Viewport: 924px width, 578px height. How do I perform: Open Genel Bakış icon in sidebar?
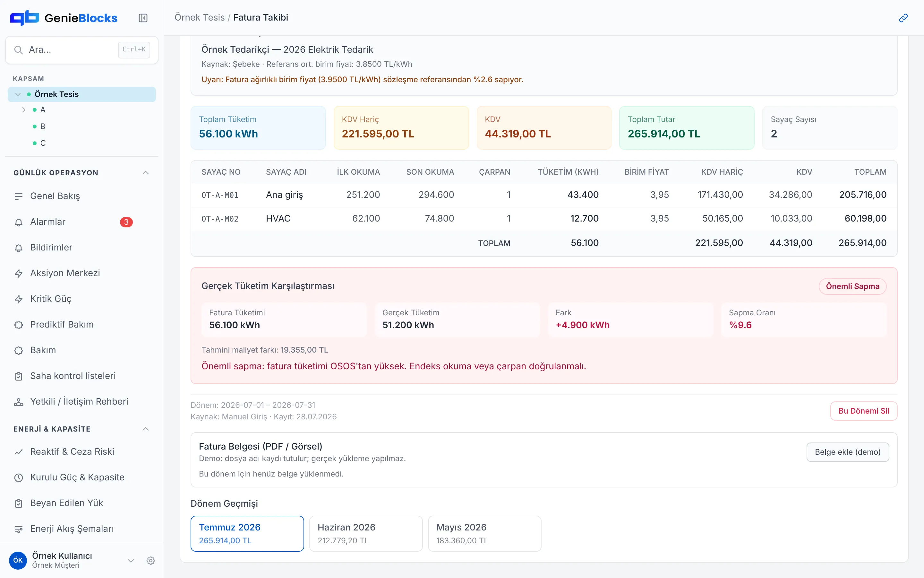[x=18, y=197]
